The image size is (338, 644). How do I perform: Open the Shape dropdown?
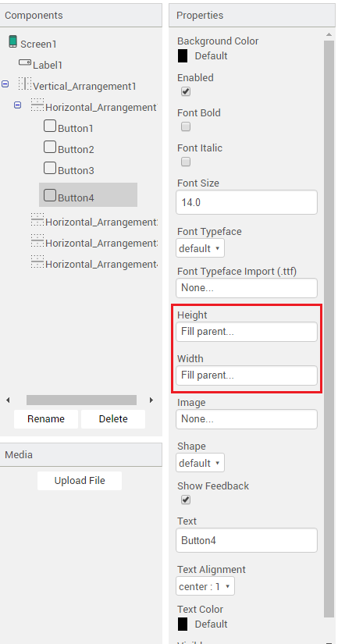[x=200, y=462]
